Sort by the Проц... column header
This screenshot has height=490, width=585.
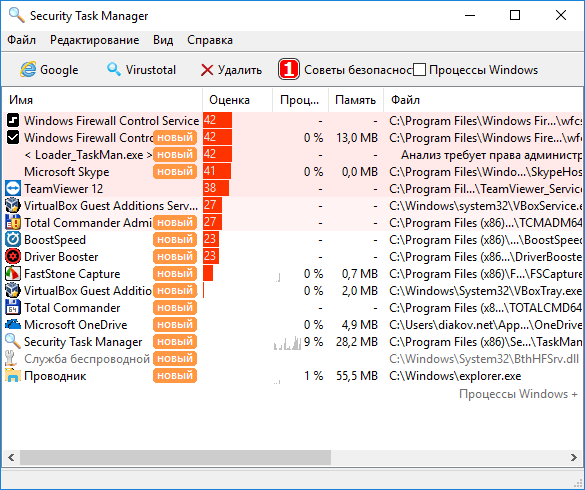[300, 100]
